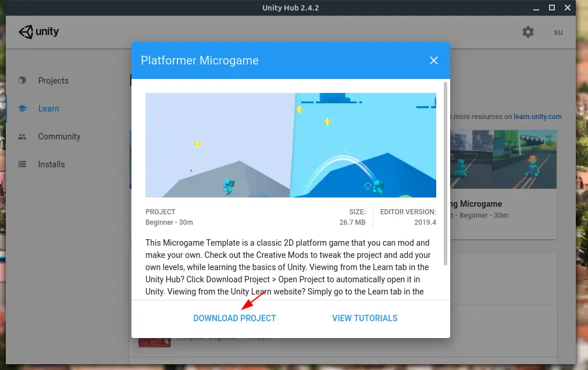Maximize the Unity Hub window
This screenshot has height=370, width=588.
tap(552, 8)
